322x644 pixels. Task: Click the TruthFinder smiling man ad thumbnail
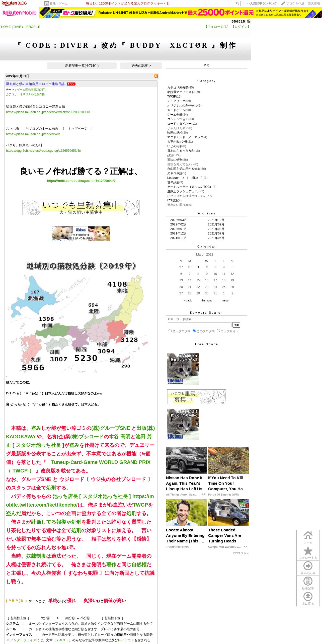click(186, 513)
